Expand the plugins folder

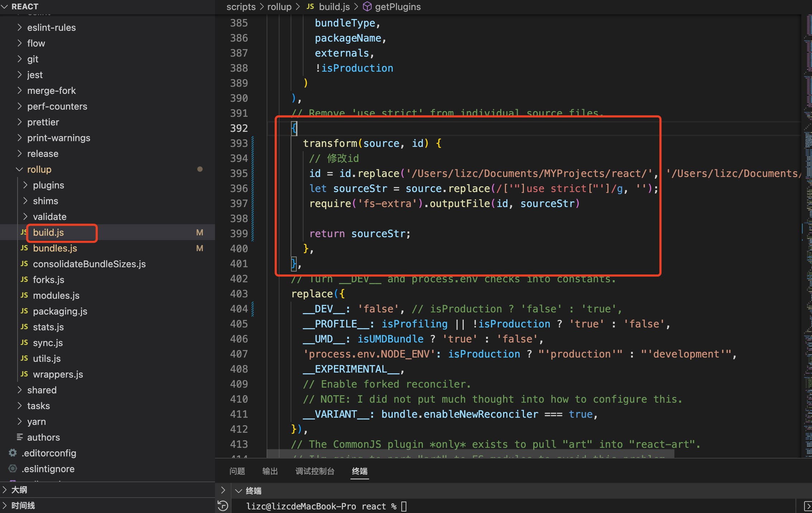coord(25,185)
